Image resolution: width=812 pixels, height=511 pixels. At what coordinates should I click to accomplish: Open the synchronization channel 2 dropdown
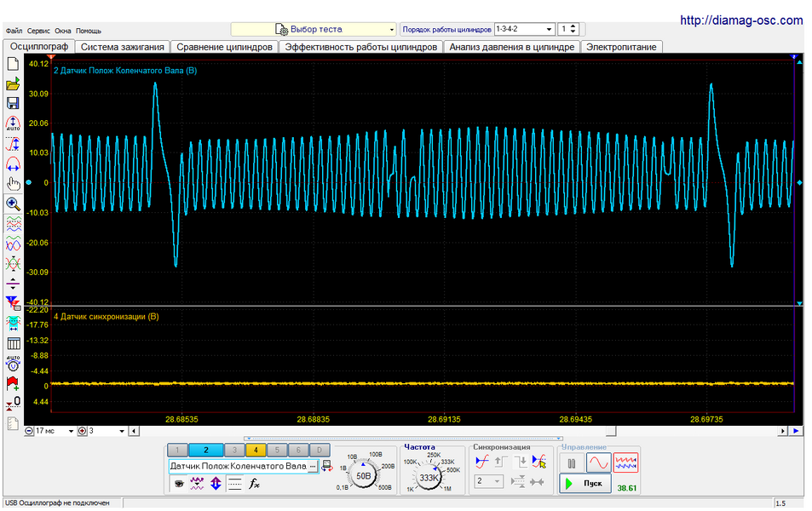(x=488, y=481)
